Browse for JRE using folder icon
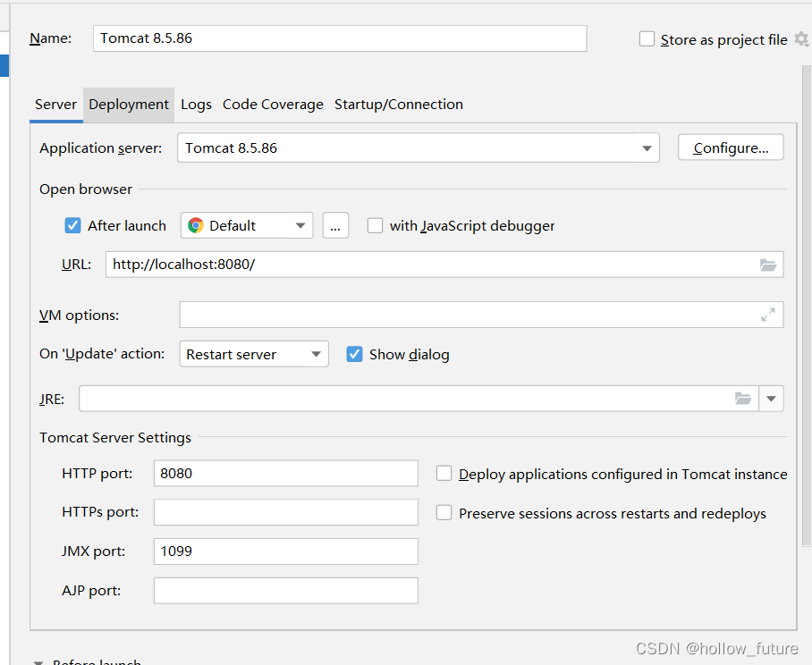 pyautogui.click(x=743, y=399)
